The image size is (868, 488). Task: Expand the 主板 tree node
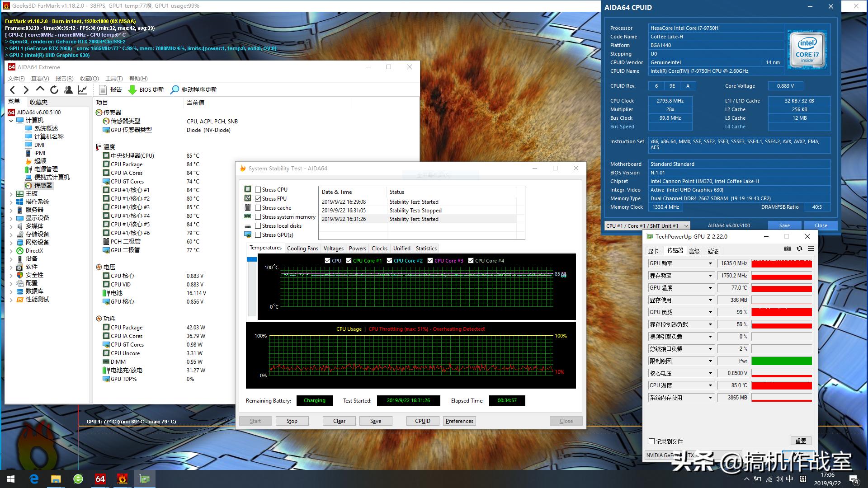click(x=11, y=194)
